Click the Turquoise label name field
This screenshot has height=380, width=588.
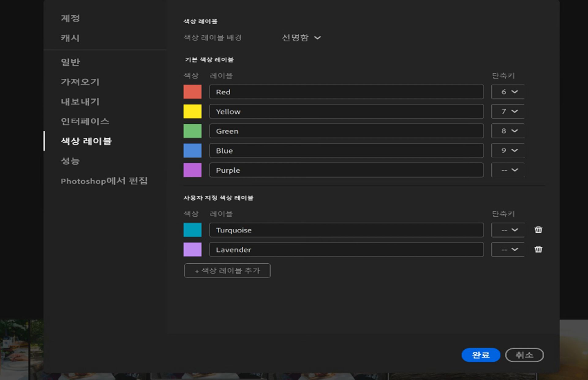[346, 230]
